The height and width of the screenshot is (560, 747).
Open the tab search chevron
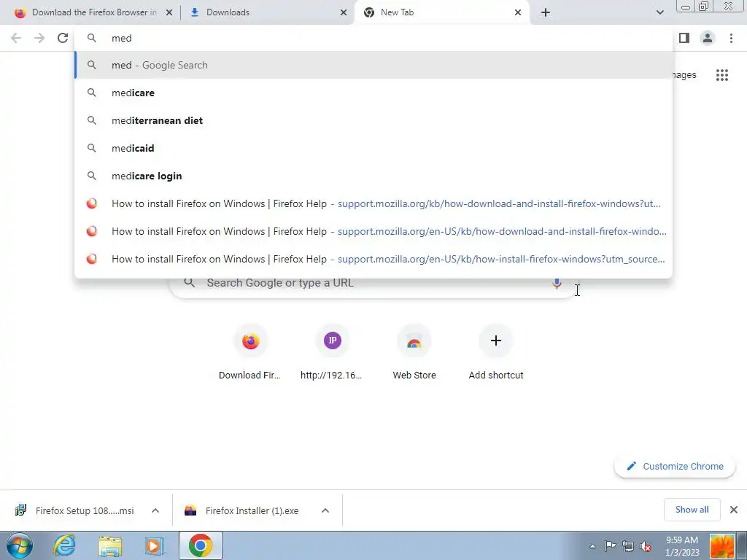coord(659,12)
